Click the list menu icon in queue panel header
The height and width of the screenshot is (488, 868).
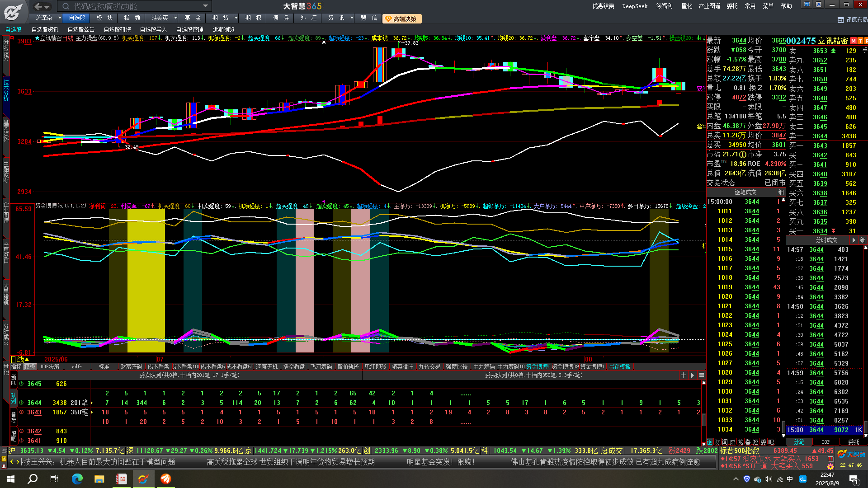pos(702,375)
